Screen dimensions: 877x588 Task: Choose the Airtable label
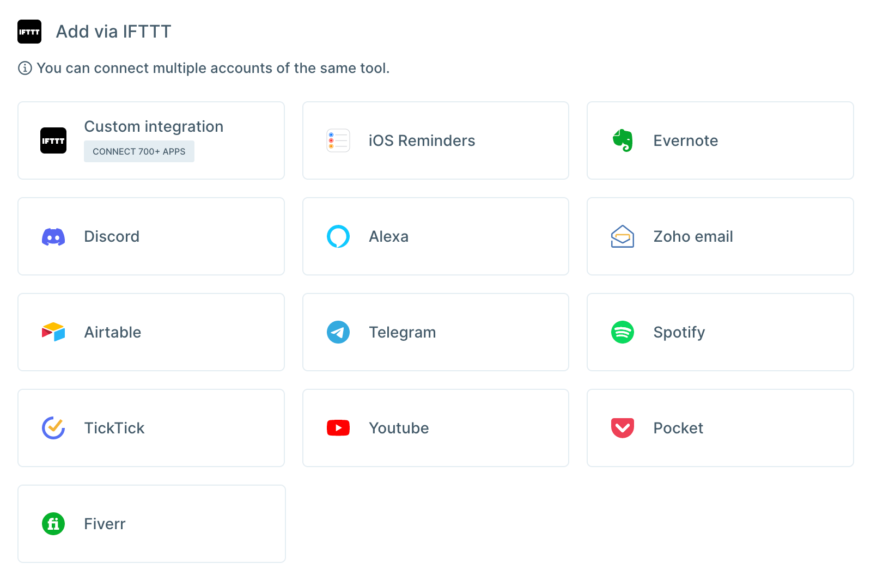click(x=113, y=332)
